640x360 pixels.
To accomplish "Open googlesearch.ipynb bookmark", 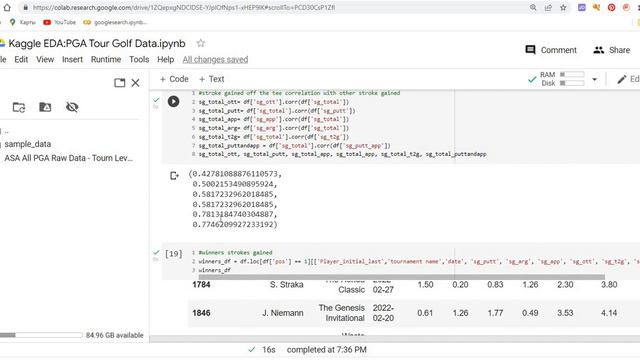I will pos(115,22).
